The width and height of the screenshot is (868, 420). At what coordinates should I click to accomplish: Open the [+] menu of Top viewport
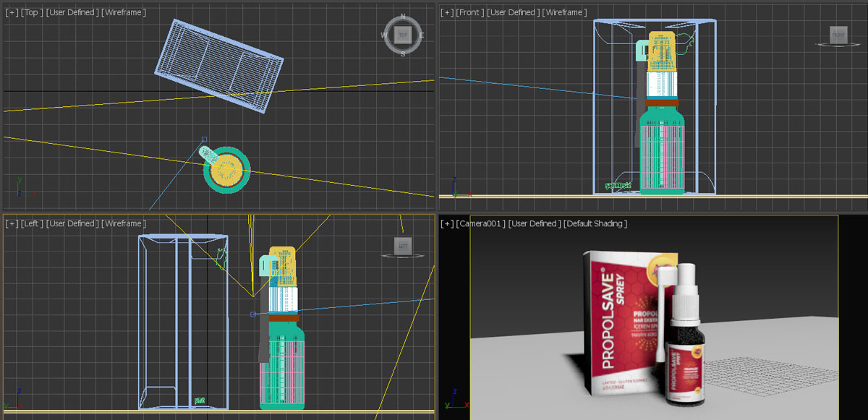[12, 12]
